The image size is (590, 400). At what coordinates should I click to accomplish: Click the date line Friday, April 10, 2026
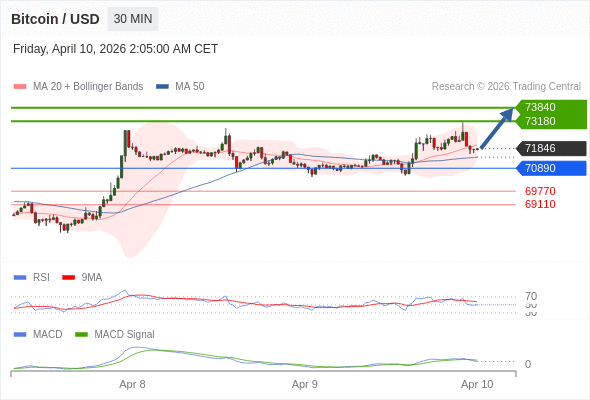pos(116,49)
